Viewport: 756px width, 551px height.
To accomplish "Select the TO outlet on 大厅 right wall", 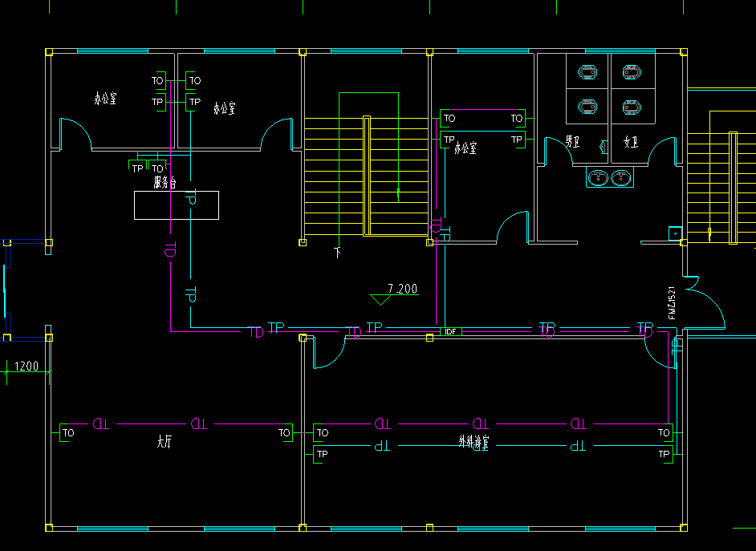I will click(x=287, y=432).
